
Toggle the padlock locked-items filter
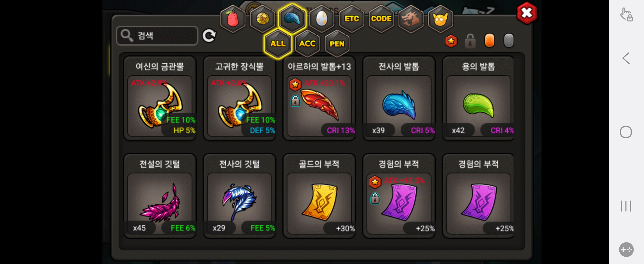[470, 41]
